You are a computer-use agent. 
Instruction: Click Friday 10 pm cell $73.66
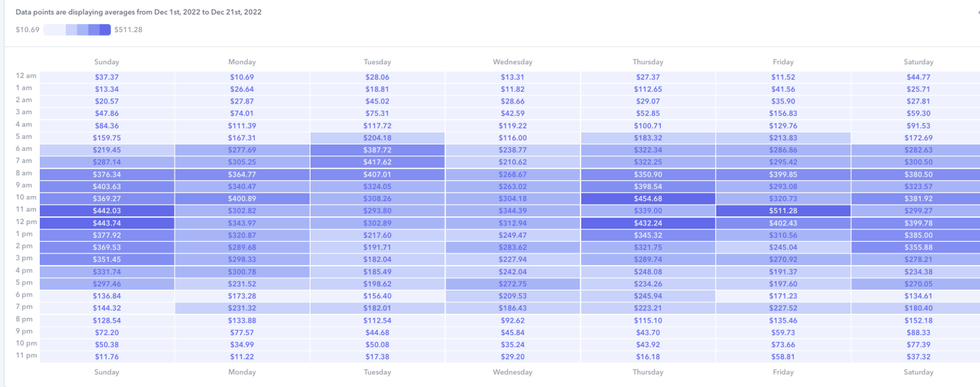783,345
